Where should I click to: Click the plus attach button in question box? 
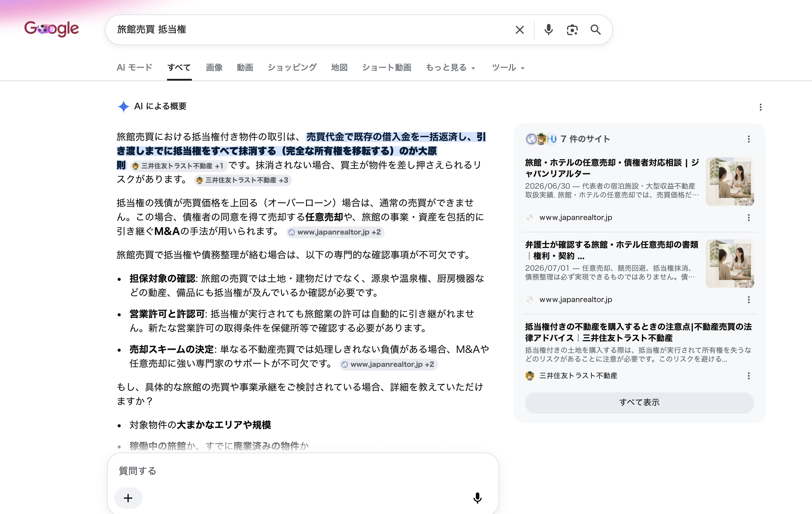click(128, 498)
